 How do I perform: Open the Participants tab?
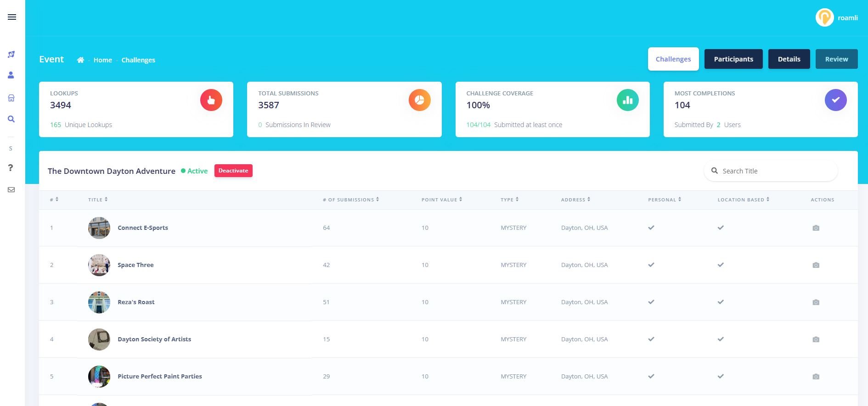(x=733, y=59)
